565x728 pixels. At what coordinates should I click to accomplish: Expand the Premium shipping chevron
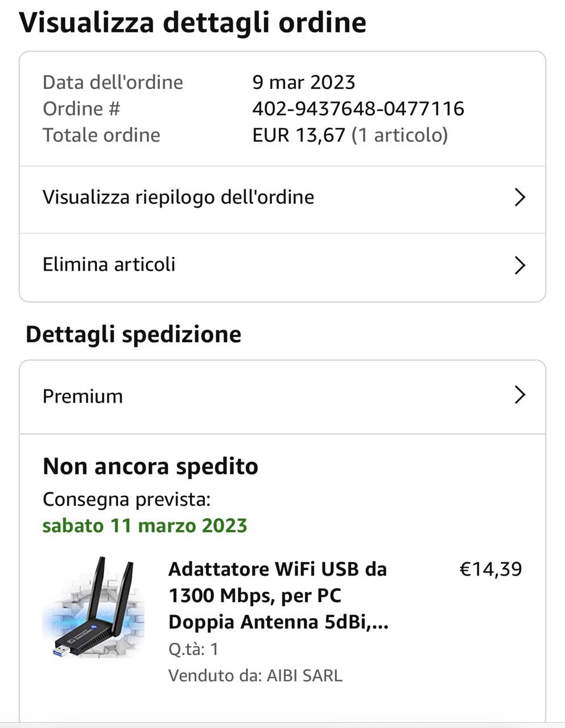[519, 395]
